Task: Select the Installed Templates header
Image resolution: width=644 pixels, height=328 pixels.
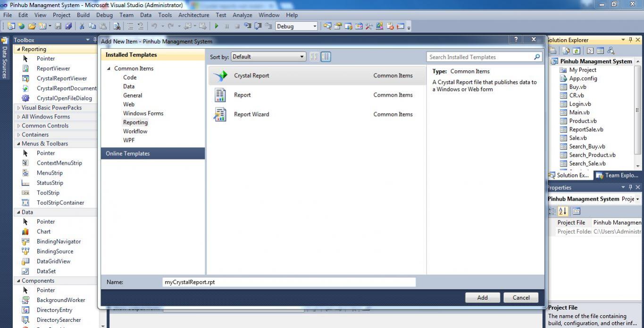Action: [x=153, y=55]
